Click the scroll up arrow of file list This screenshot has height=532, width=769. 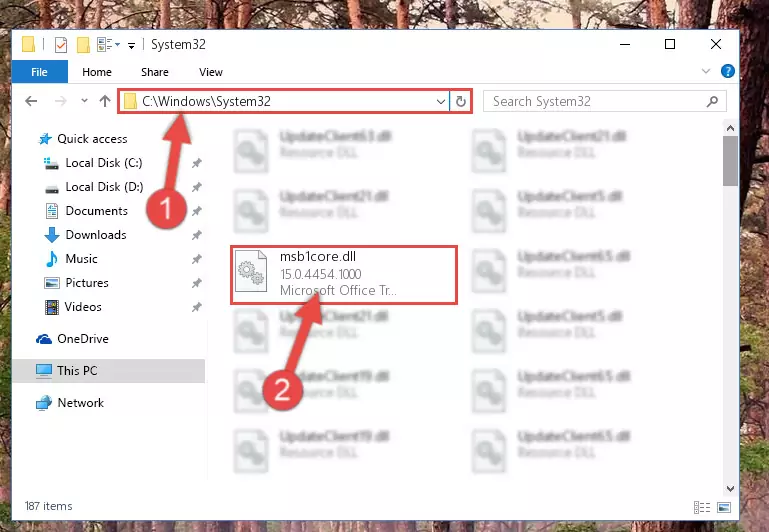pos(730,128)
